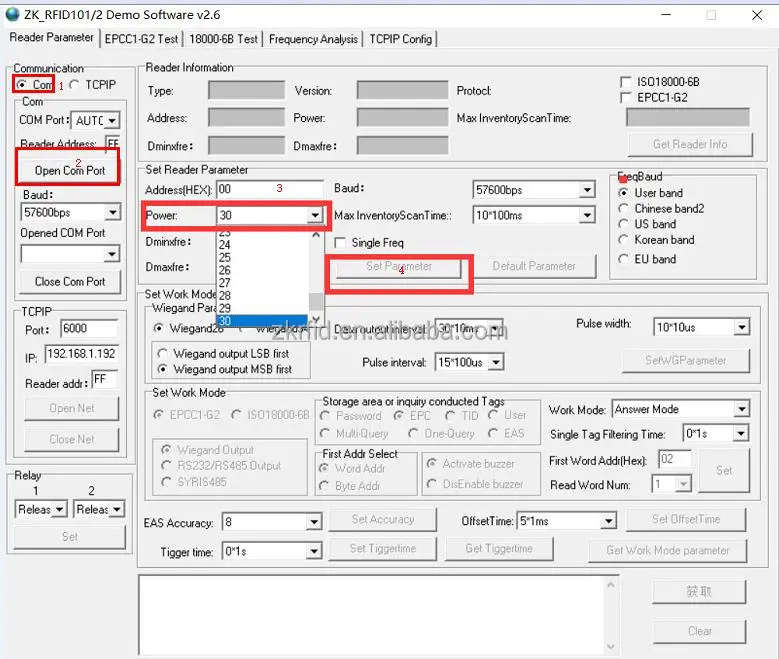Viewport: 779px width, 659px height.
Task: Expand the Power dropdown arrow
Action: click(x=315, y=215)
